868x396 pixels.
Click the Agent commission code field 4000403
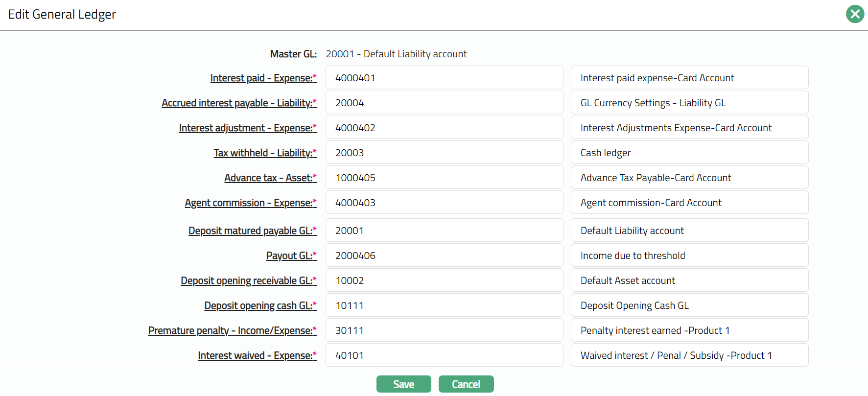point(444,203)
